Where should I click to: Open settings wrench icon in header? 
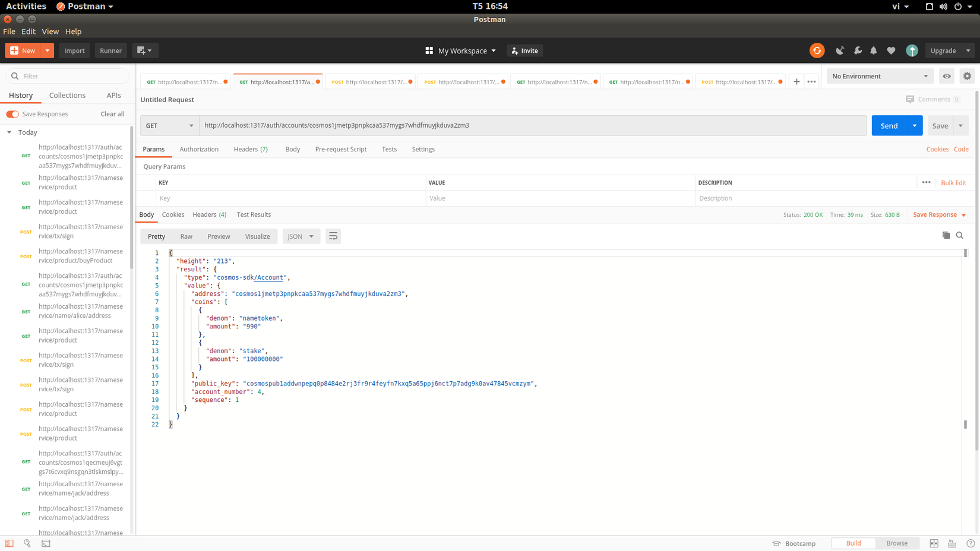pyautogui.click(x=858, y=50)
